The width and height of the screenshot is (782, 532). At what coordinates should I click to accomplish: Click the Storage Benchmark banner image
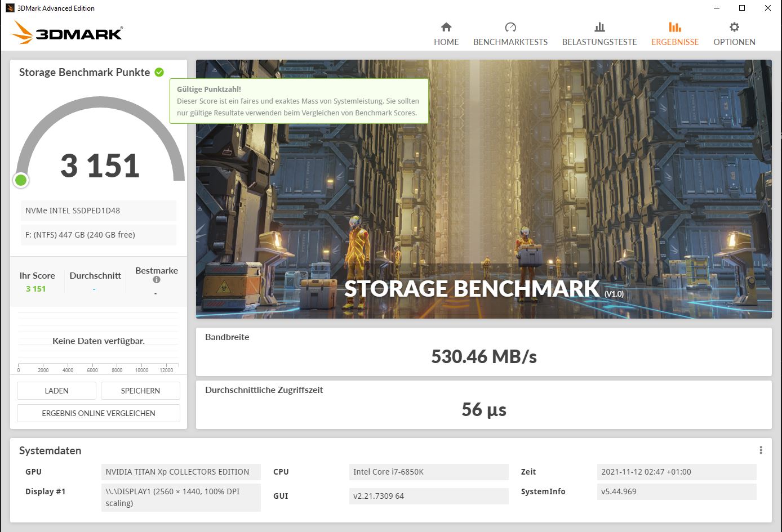(x=484, y=189)
